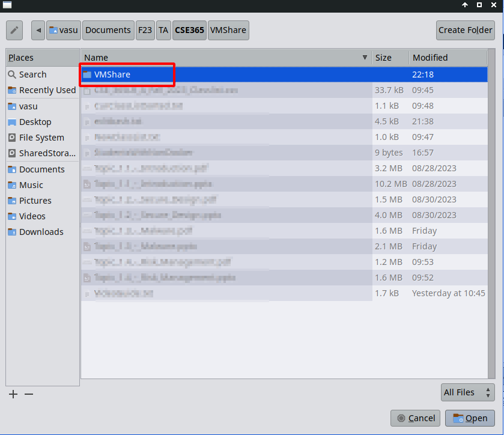The height and width of the screenshot is (435, 504).
Task: Go to the Music folder shortcut
Action: 31,185
